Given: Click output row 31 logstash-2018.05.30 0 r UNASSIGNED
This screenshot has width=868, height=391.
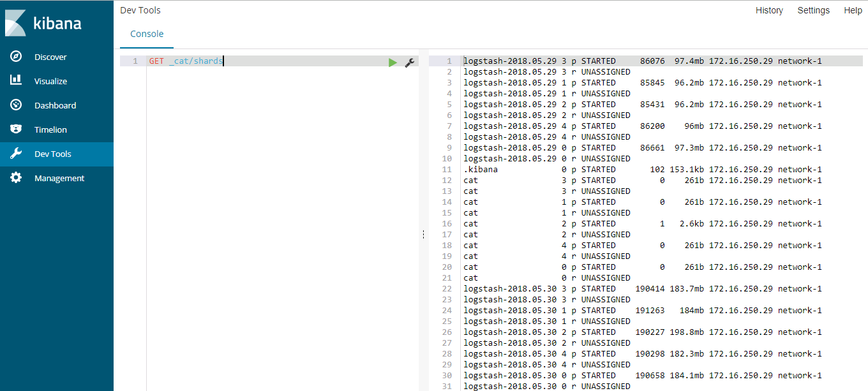Looking at the screenshot, I should coord(547,386).
